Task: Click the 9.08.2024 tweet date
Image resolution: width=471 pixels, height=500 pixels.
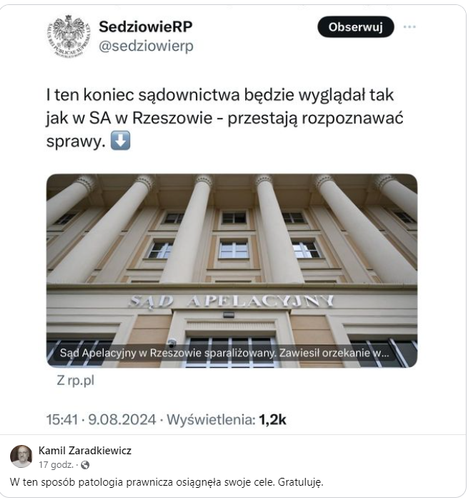Action: (122, 419)
